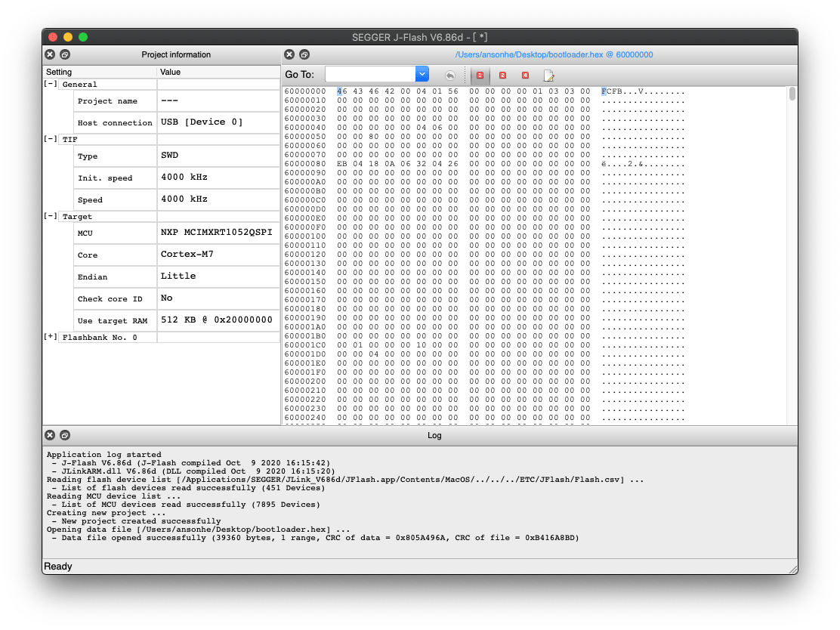
Task: Close the Project information panel
Action: pos(50,54)
